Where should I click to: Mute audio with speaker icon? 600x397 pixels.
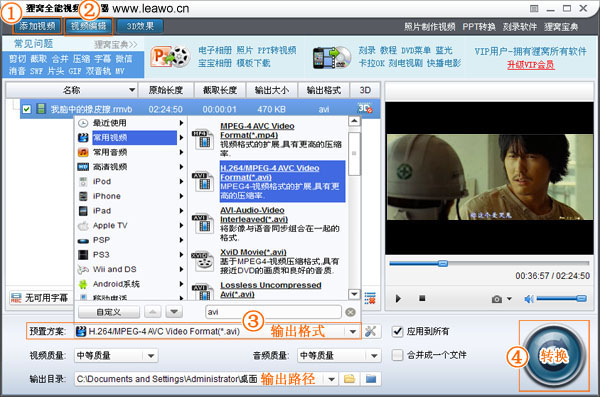pos(529,299)
